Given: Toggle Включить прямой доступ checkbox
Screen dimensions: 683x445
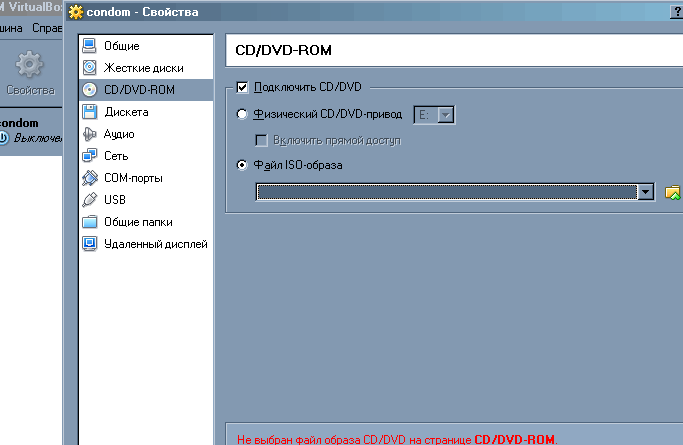Looking at the screenshot, I should click(261, 140).
